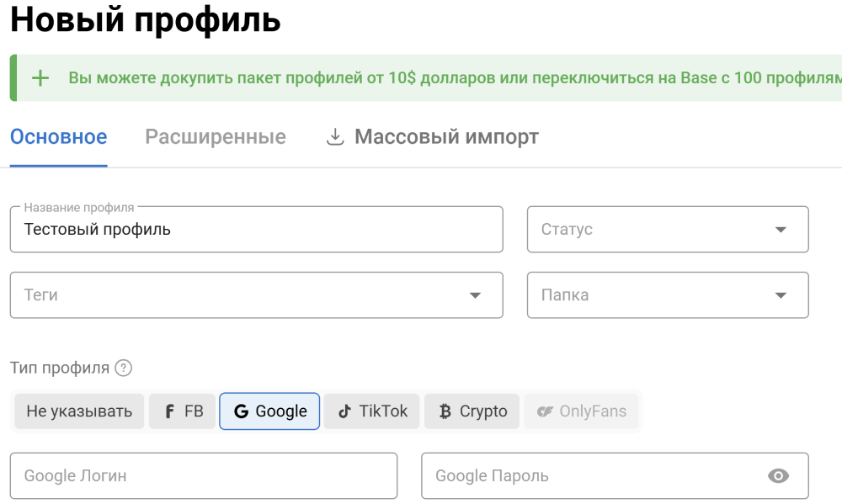Viewport: 842px width, 504px height.
Task: Select the FB profile type button
Action: pyautogui.click(x=181, y=411)
